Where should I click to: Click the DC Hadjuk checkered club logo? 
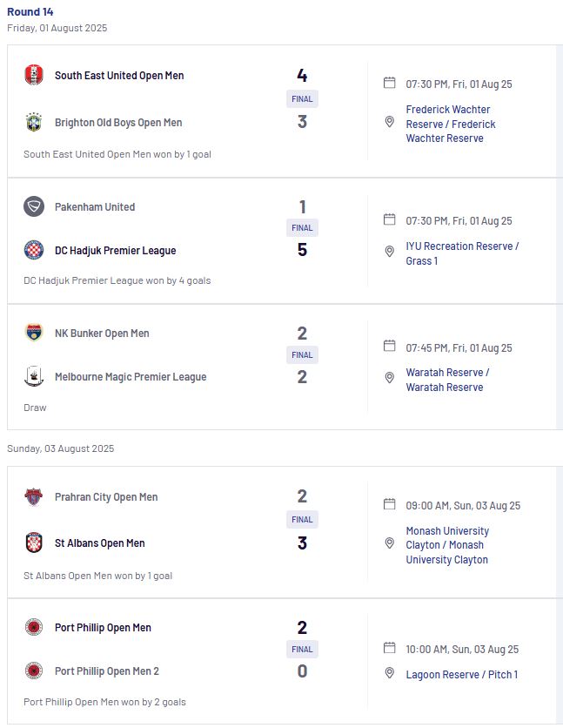pos(34,250)
